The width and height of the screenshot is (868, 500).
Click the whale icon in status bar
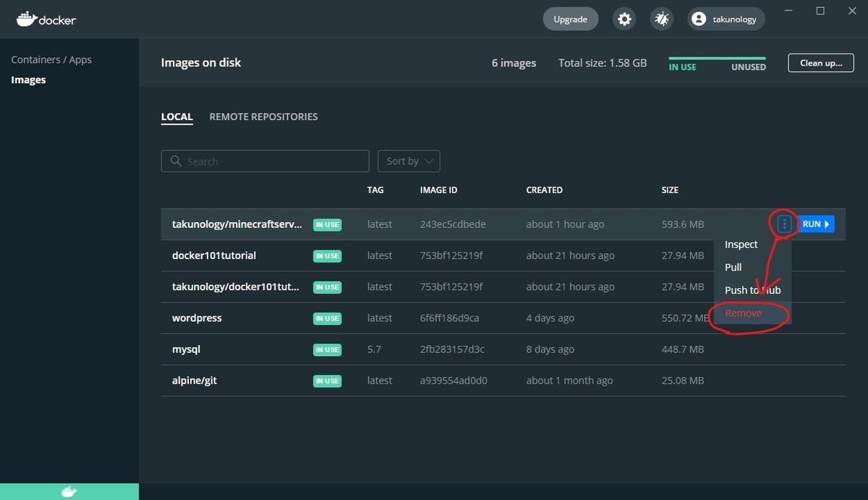coord(69,492)
